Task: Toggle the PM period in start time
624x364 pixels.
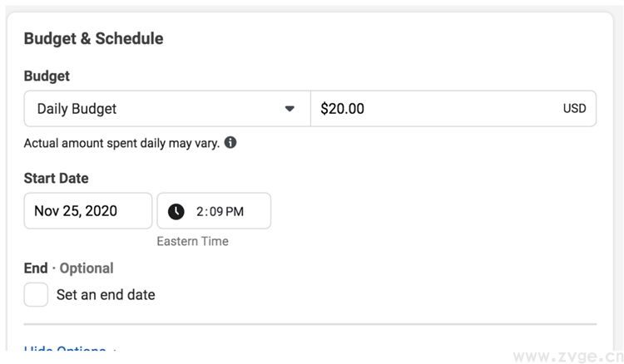Action: (x=235, y=211)
